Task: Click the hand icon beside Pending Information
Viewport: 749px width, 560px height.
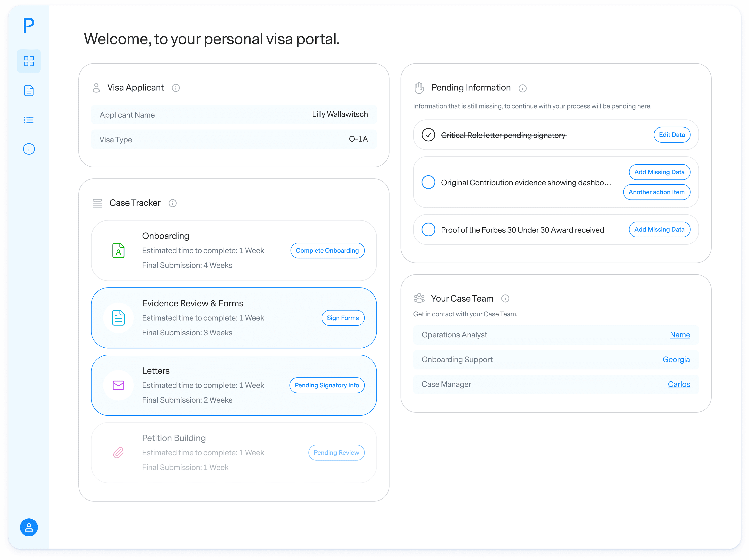Action: point(419,87)
